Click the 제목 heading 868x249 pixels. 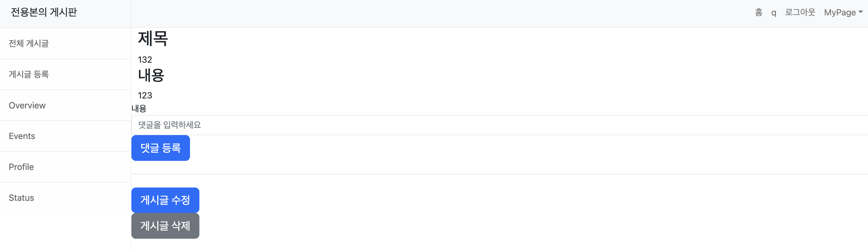pos(153,38)
